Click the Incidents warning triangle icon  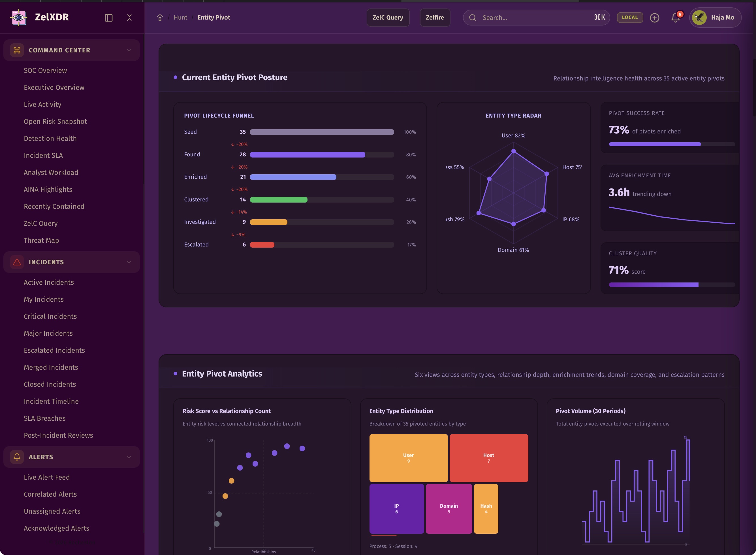click(x=17, y=262)
